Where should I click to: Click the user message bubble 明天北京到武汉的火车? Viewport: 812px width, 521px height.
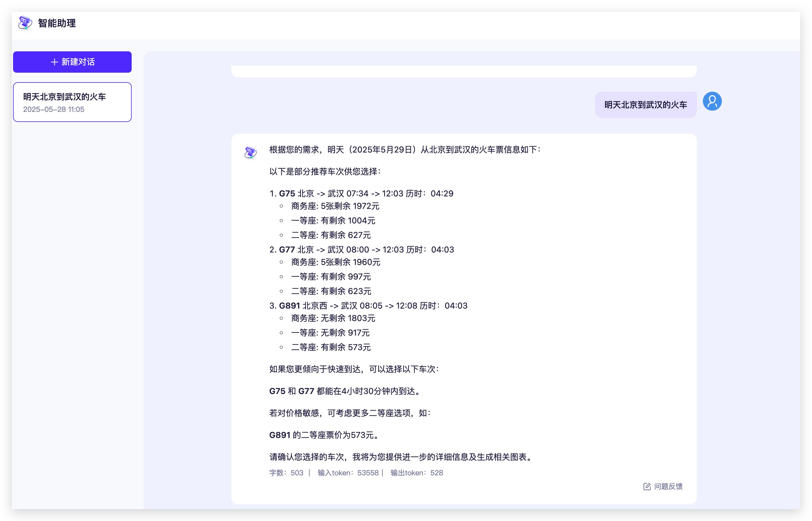(x=645, y=105)
